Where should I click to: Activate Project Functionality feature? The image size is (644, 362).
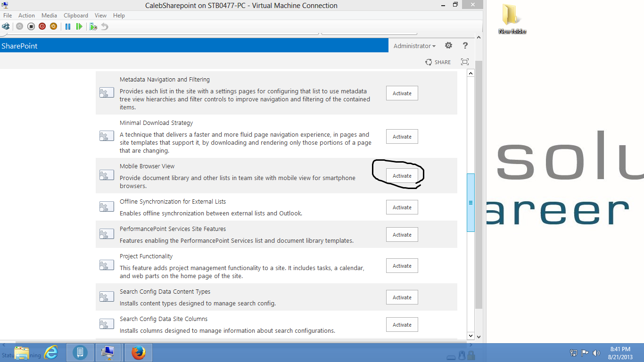tap(402, 266)
